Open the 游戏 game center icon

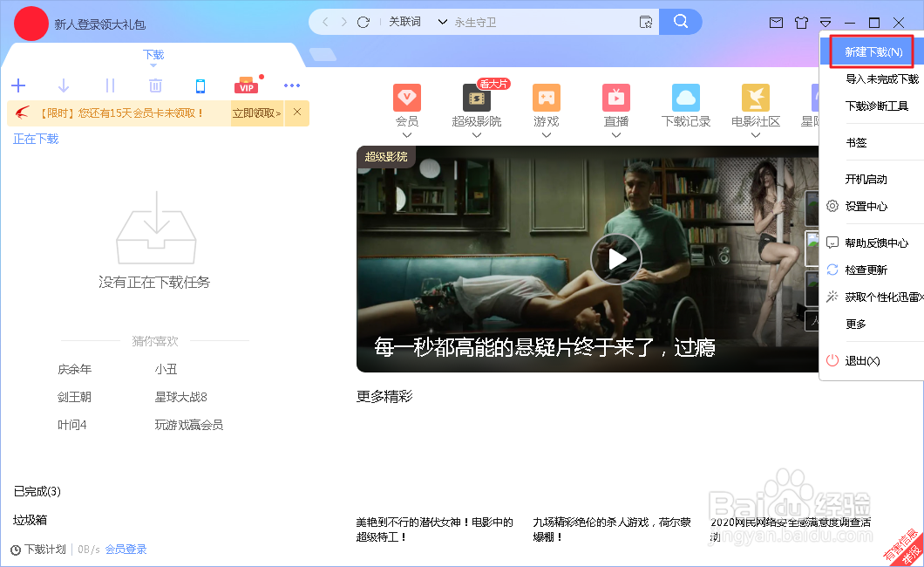point(546,97)
